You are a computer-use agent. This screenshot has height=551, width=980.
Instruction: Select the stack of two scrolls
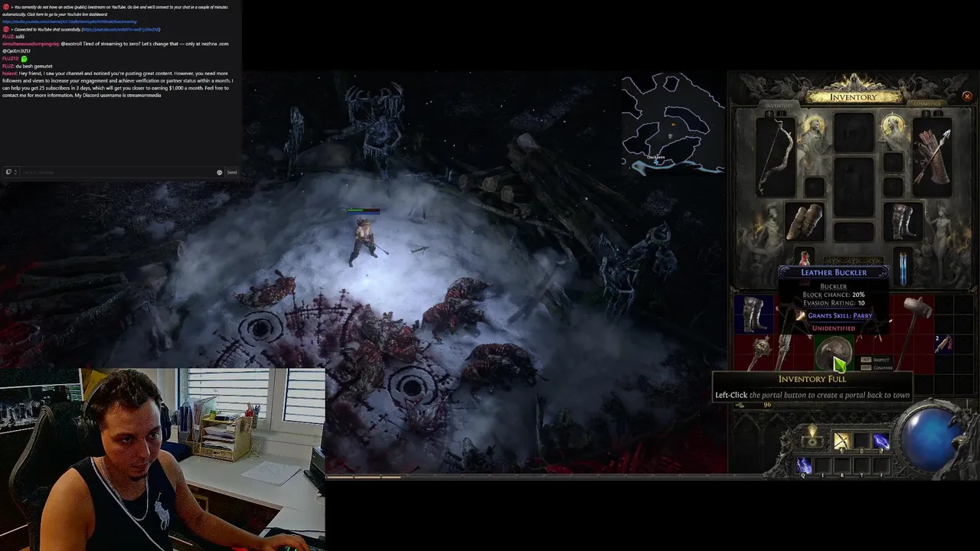click(944, 344)
